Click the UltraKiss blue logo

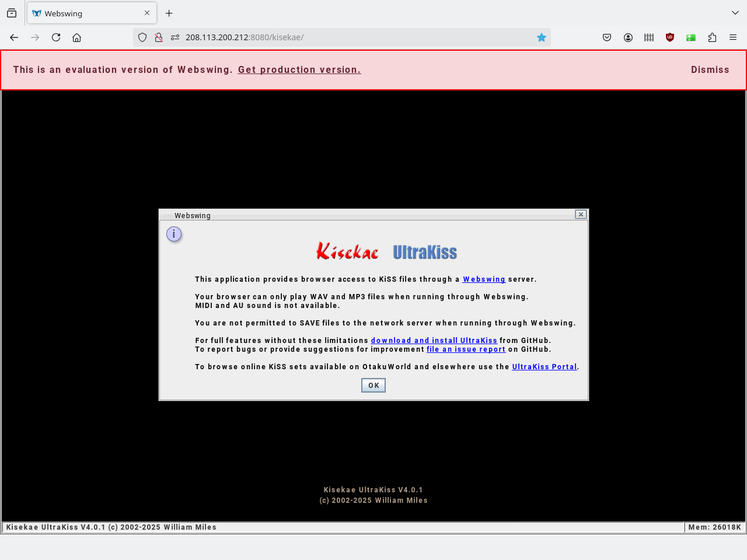coord(425,252)
